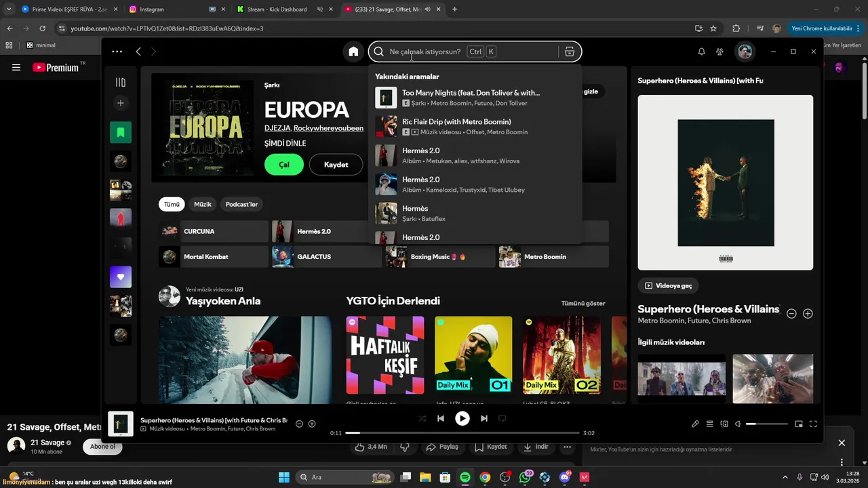Skip to previous track

click(x=441, y=419)
